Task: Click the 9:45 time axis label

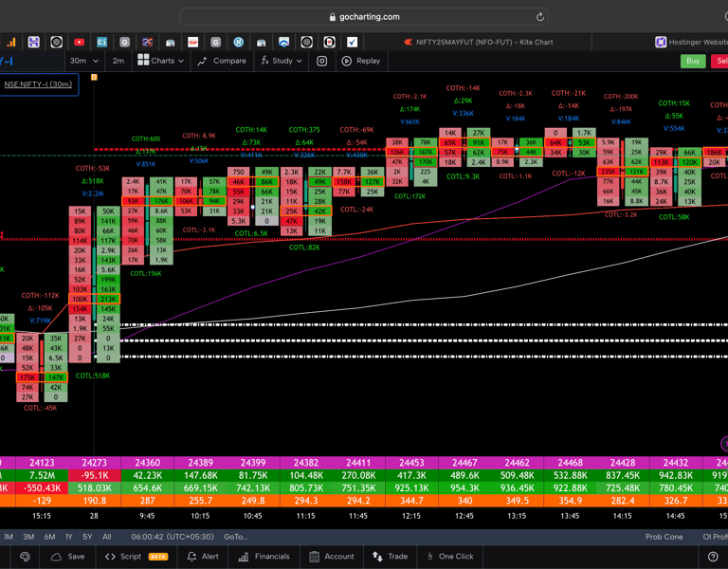Action: coord(147,516)
